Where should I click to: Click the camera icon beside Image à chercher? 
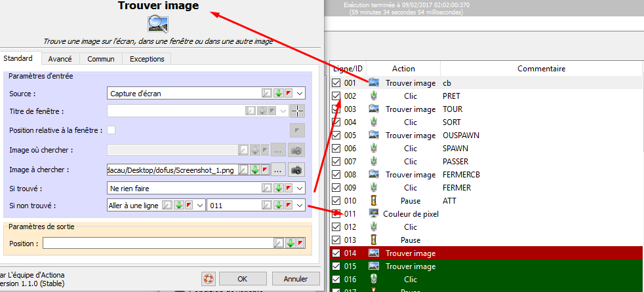pos(296,170)
